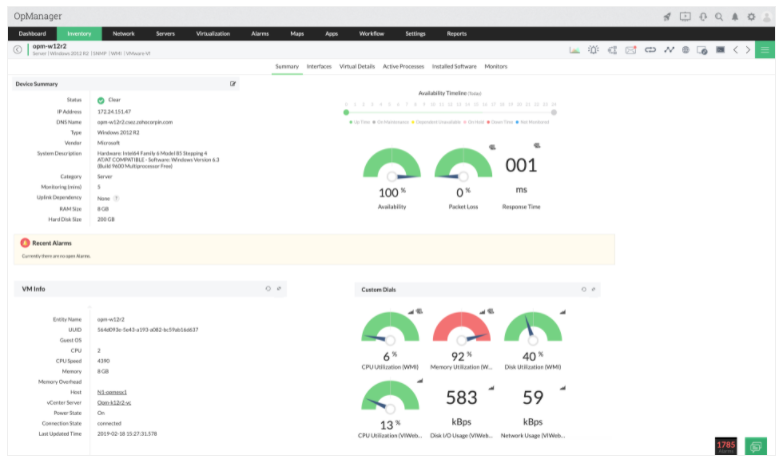This screenshot has width=784, height=464.
Task: Click the chain link icon in device toolbar
Action: coord(650,50)
